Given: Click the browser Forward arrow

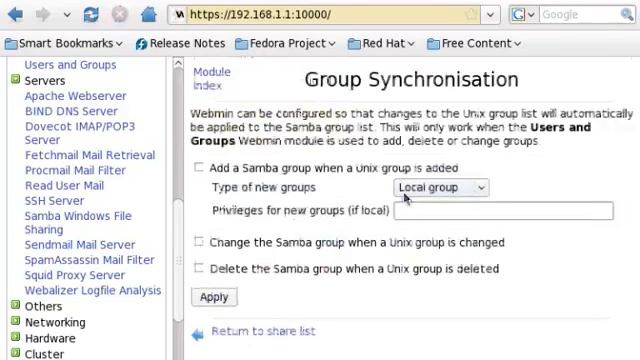Looking at the screenshot, I should [42, 15].
